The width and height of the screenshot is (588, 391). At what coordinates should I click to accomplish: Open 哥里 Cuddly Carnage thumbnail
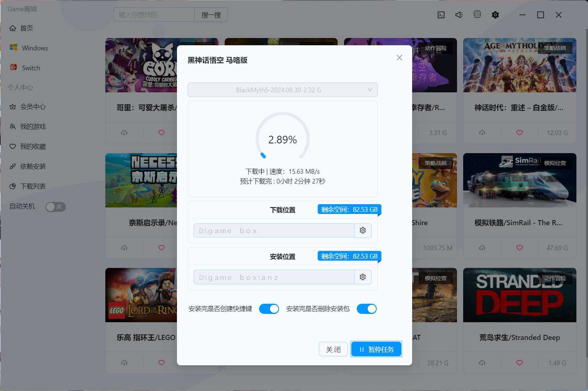141,65
